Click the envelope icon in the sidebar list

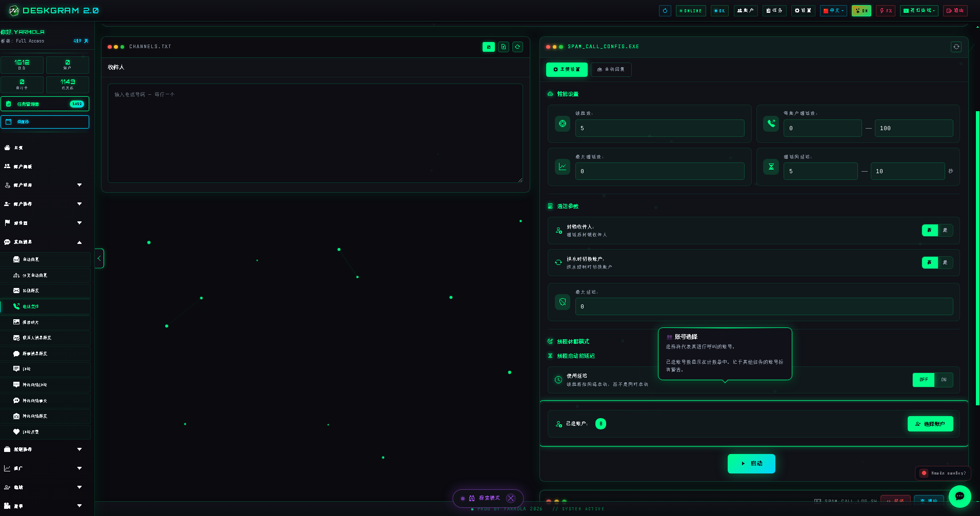[16, 291]
